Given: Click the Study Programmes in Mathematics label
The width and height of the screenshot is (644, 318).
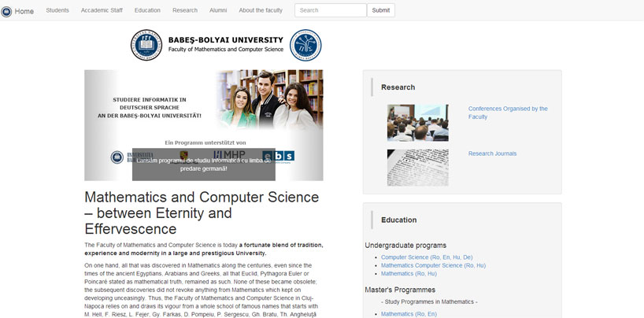Looking at the screenshot, I should tap(429, 301).
